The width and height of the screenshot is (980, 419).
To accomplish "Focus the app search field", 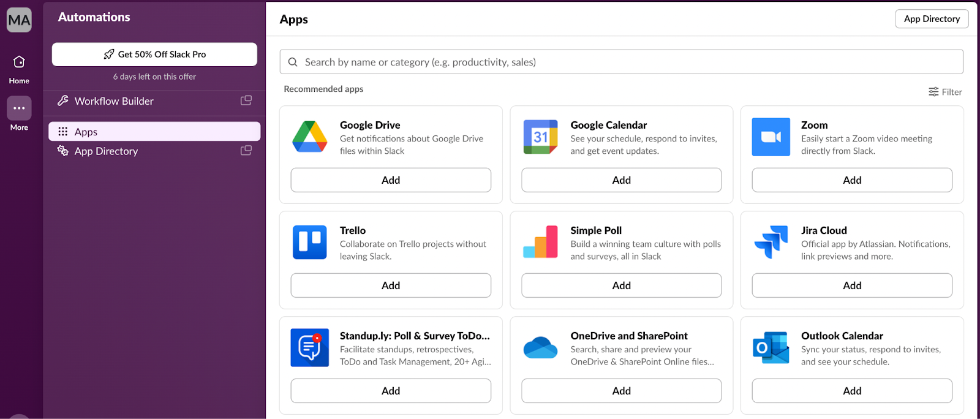I will coord(621,62).
